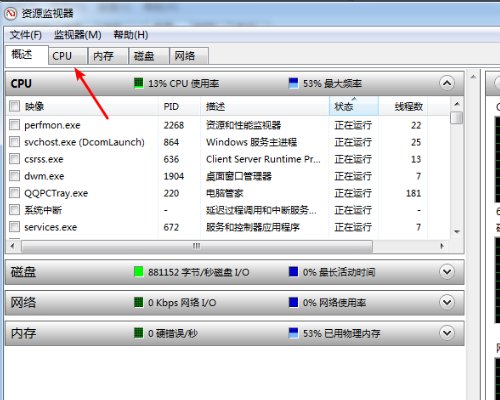Image resolution: width=500 pixels, height=400 pixels.
Task: Click the 53% 已用物理内存 label
Action: coord(341,333)
